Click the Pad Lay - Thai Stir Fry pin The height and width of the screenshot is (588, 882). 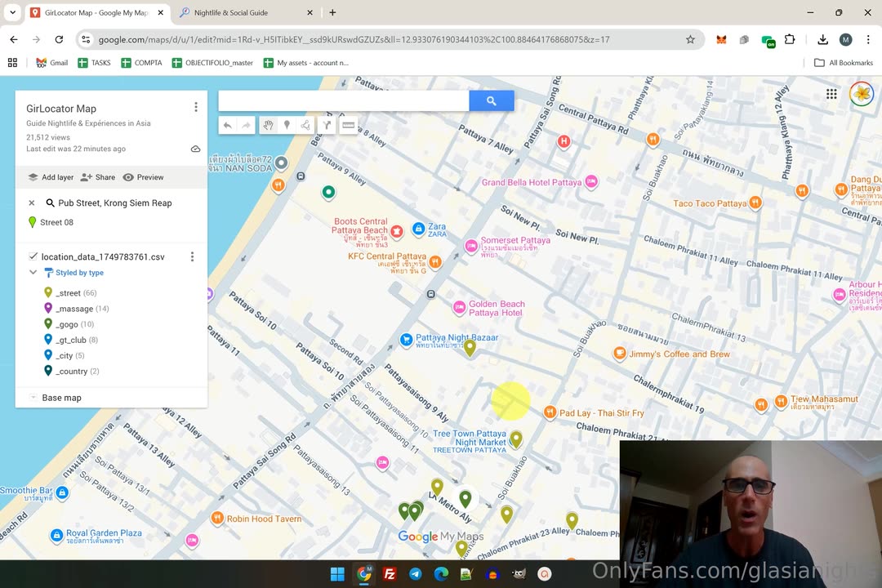(550, 412)
